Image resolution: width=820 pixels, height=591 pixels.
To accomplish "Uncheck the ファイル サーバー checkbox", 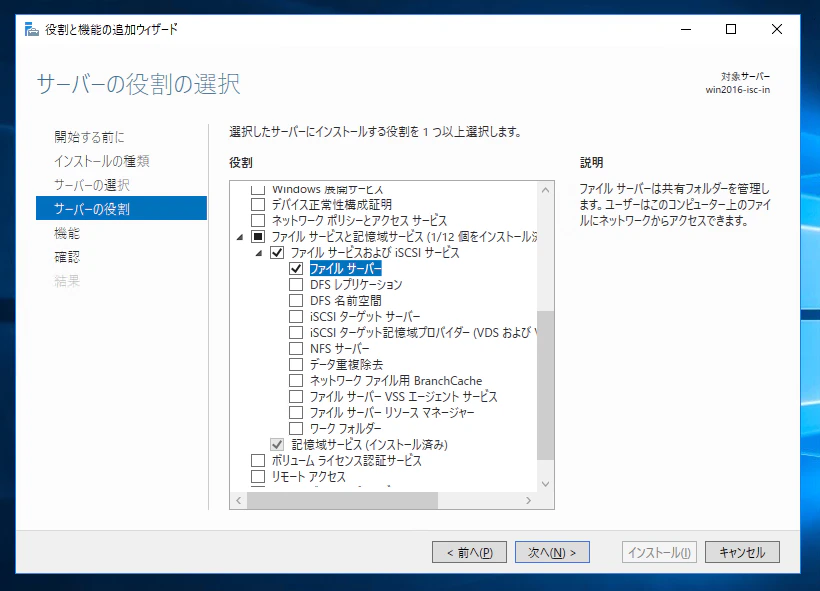I will pos(296,268).
